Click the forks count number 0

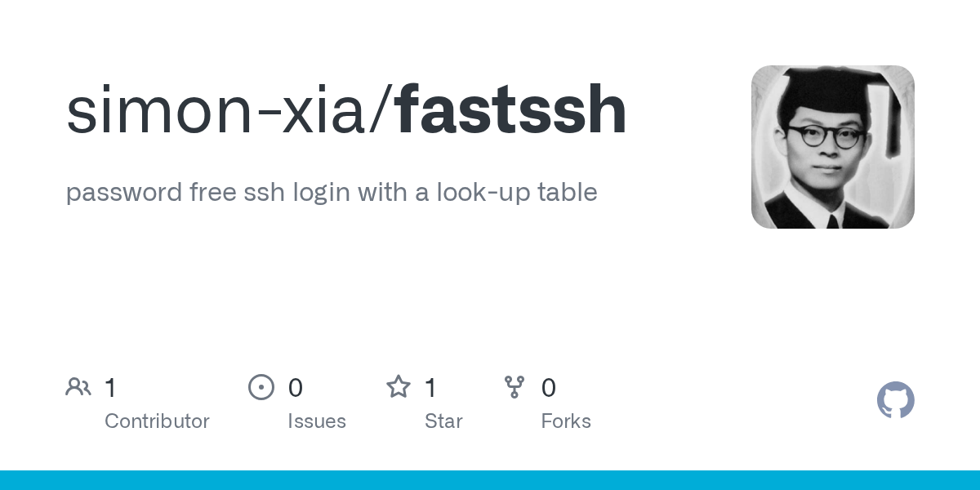pos(549,388)
